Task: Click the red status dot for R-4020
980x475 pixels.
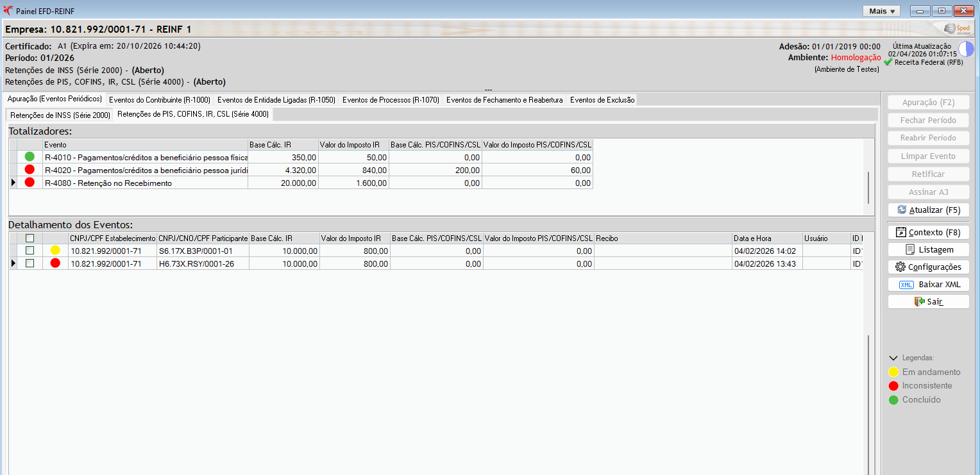Action: pyautogui.click(x=30, y=170)
